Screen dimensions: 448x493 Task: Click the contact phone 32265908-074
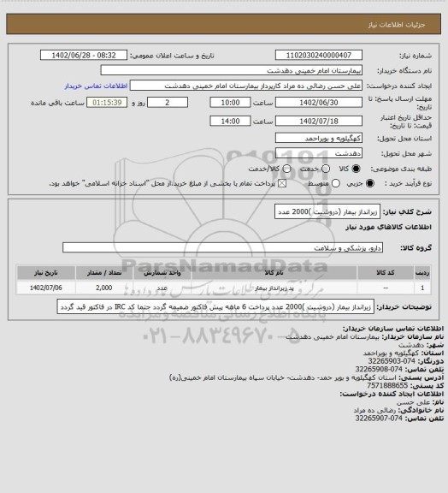point(379,369)
